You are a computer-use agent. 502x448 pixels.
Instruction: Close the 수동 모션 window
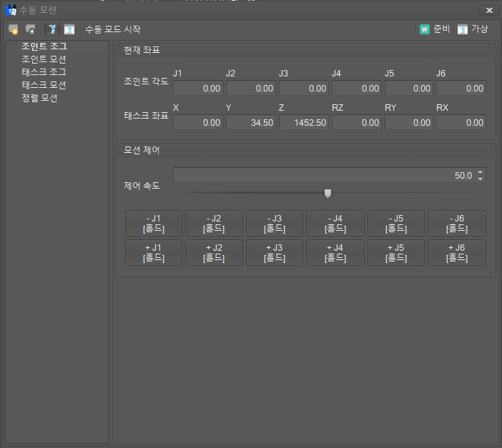point(489,10)
